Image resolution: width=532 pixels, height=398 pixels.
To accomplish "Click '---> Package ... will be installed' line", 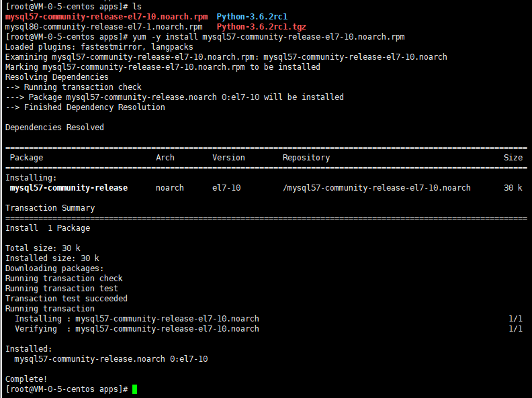I will tap(175, 97).
